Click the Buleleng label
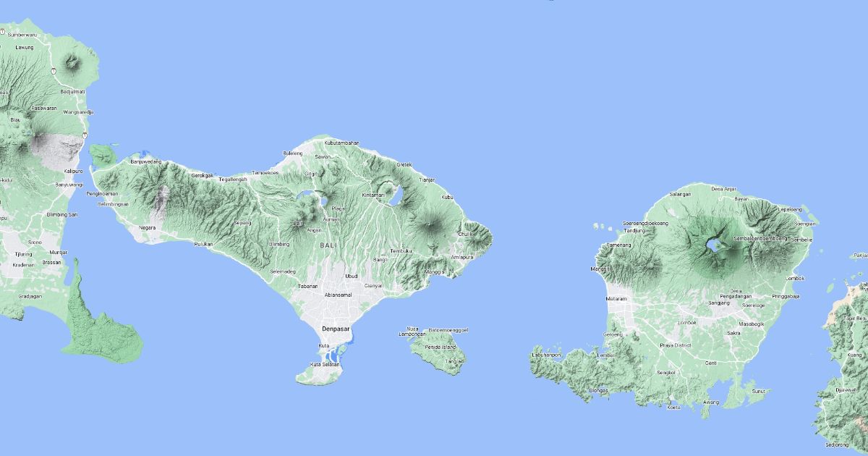Screen dimensions: 868x456 tap(293, 153)
